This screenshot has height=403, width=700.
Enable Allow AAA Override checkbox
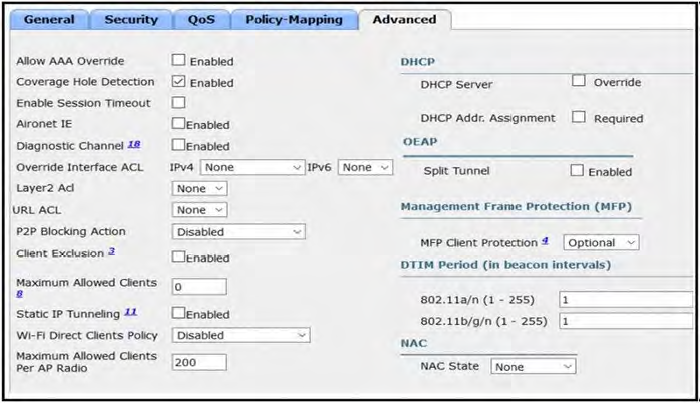tap(178, 60)
